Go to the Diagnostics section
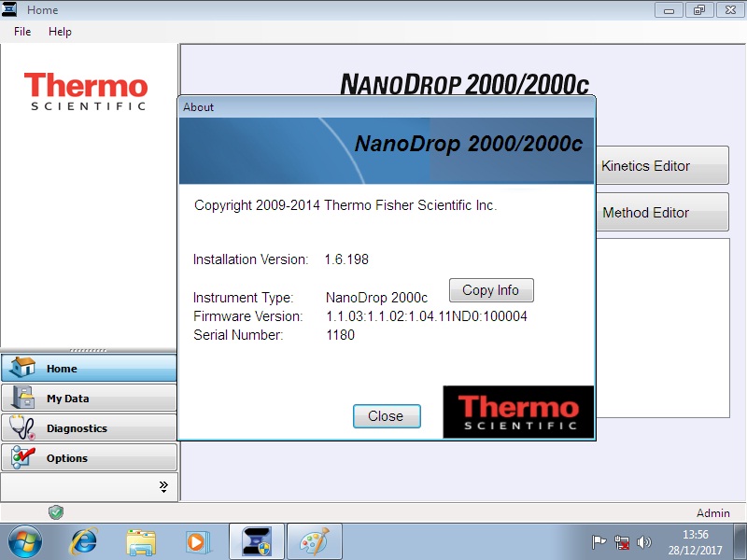Image resolution: width=747 pixels, height=560 pixels. (89, 428)
